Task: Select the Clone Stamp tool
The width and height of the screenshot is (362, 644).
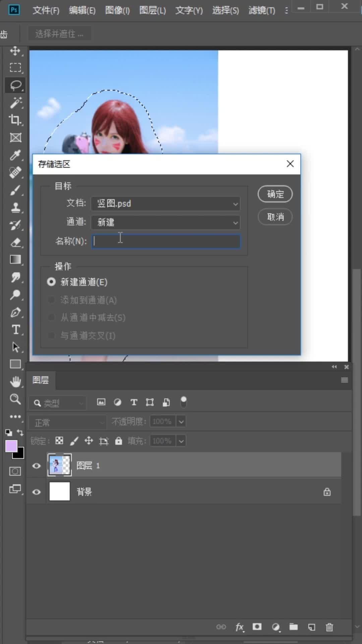Action: click(15, 208)
